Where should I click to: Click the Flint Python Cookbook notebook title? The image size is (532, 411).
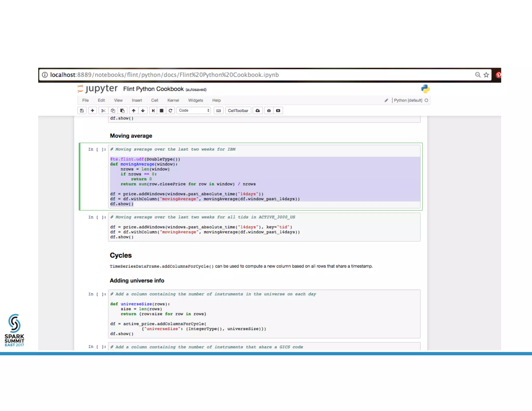coord(153,89)
